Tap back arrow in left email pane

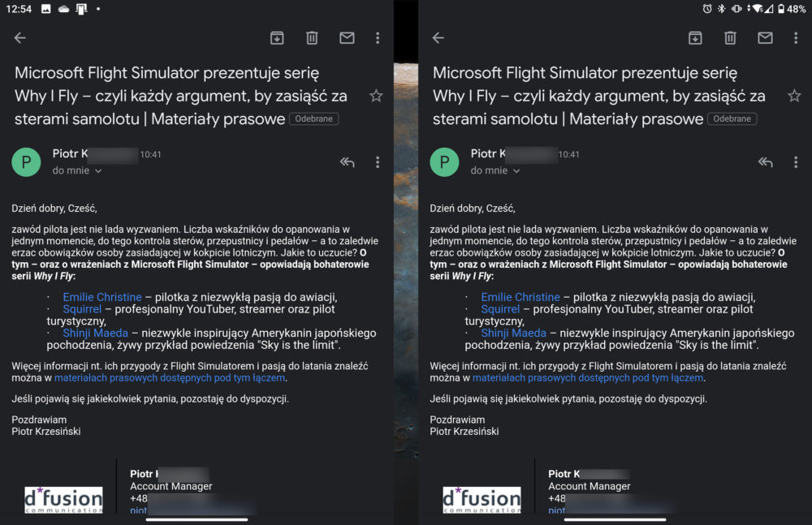pyautogui.click(x=19, y=38)
